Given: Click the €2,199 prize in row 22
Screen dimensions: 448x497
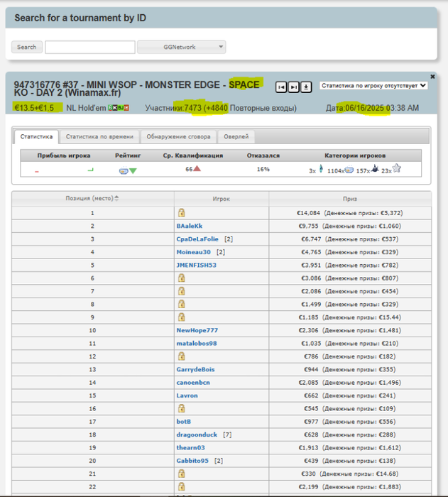Looking at the screenshot, I should pyautogui.click(x=309, y=486).
